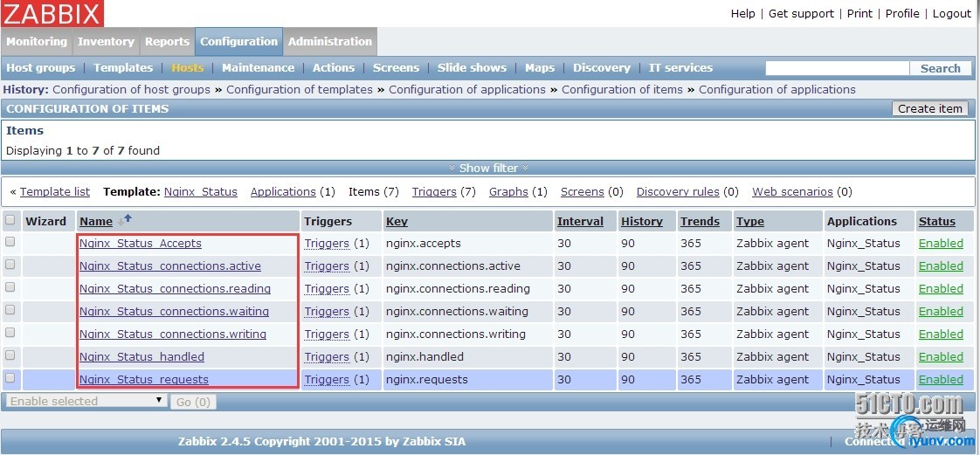The width and height of the screenshot is (980, 455).
Task: Go to Templates submenu
Action: point(123,67)
